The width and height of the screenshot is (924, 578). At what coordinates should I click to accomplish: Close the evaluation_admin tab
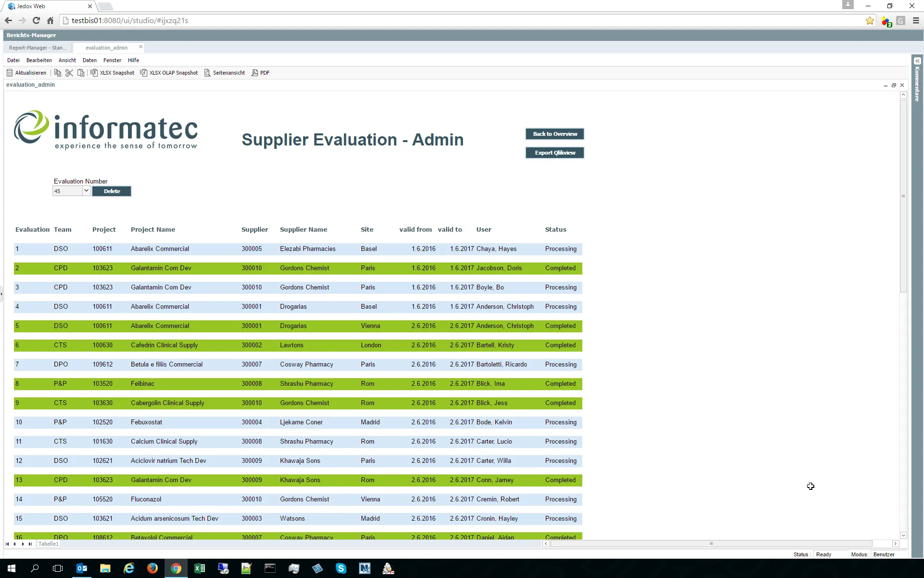pos(141,47)
